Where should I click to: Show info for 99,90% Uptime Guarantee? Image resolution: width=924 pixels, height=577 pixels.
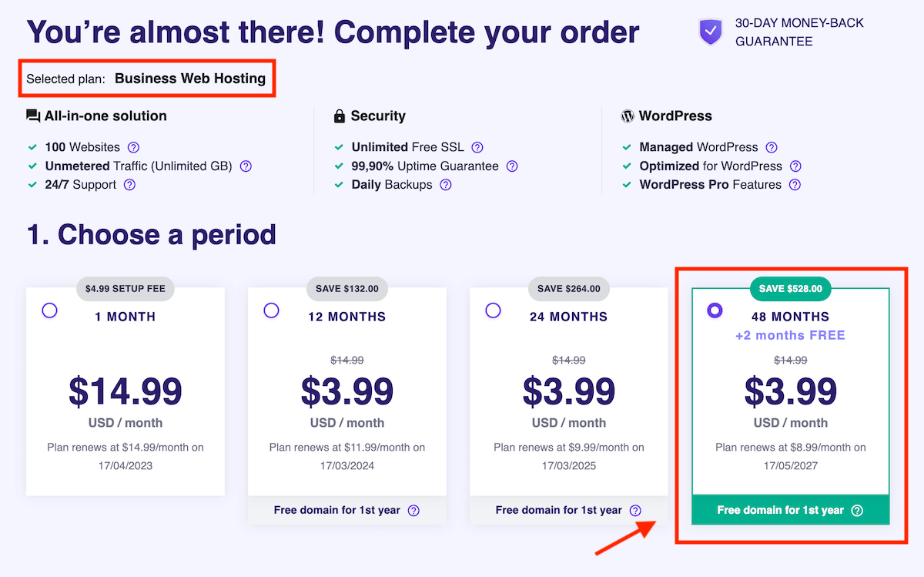(512, 166)
